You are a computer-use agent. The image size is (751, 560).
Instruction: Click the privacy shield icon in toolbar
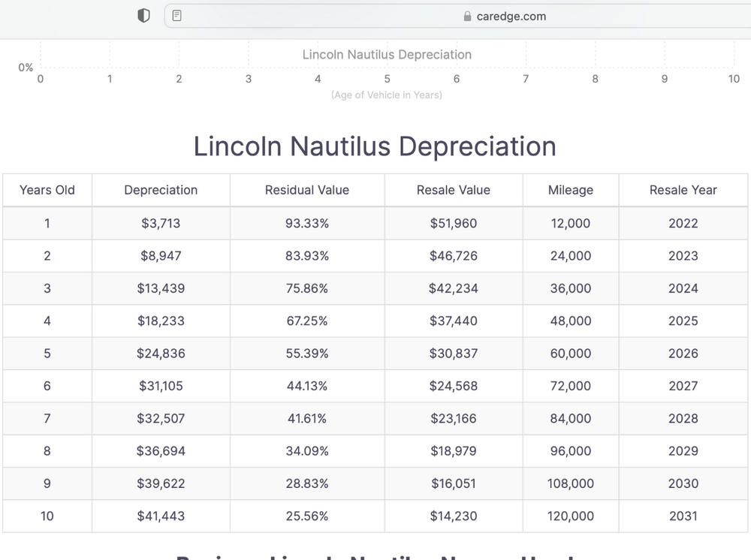143,16
